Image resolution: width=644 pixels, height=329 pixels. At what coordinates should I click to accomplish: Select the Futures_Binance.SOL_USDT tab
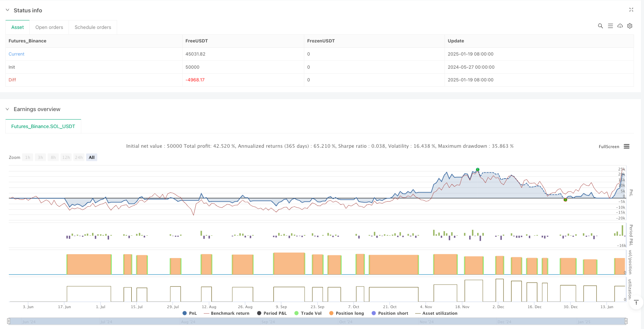pos(43,127)
